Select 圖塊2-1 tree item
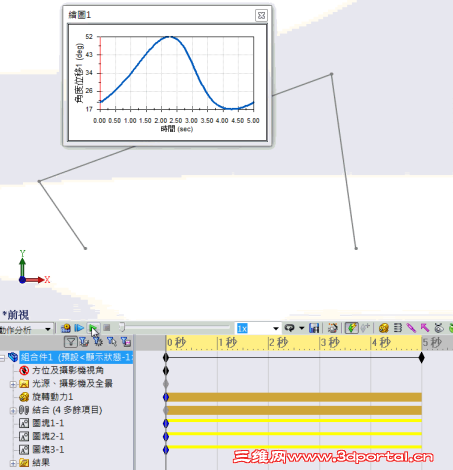Screen dimensions: 453x470 [48, 436]
